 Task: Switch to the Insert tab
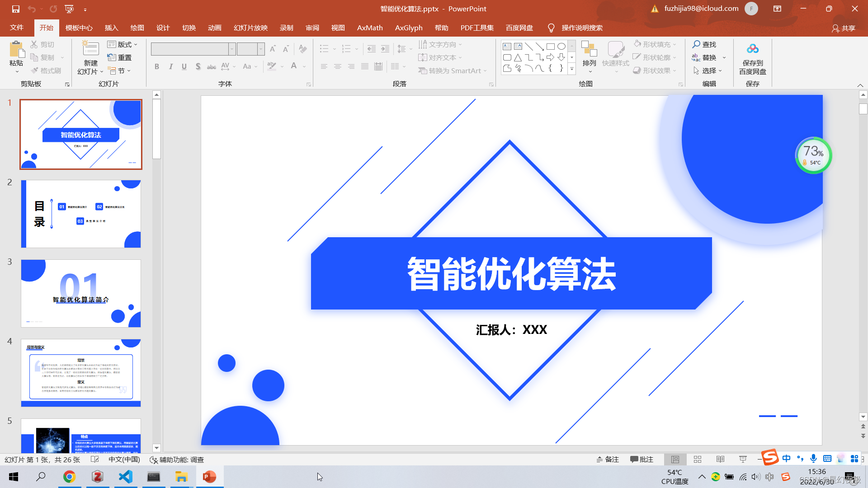(111, 28)
